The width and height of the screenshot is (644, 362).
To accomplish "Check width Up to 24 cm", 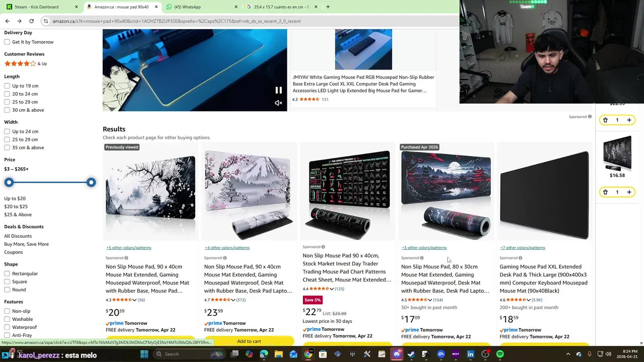I will click(7, 131).
